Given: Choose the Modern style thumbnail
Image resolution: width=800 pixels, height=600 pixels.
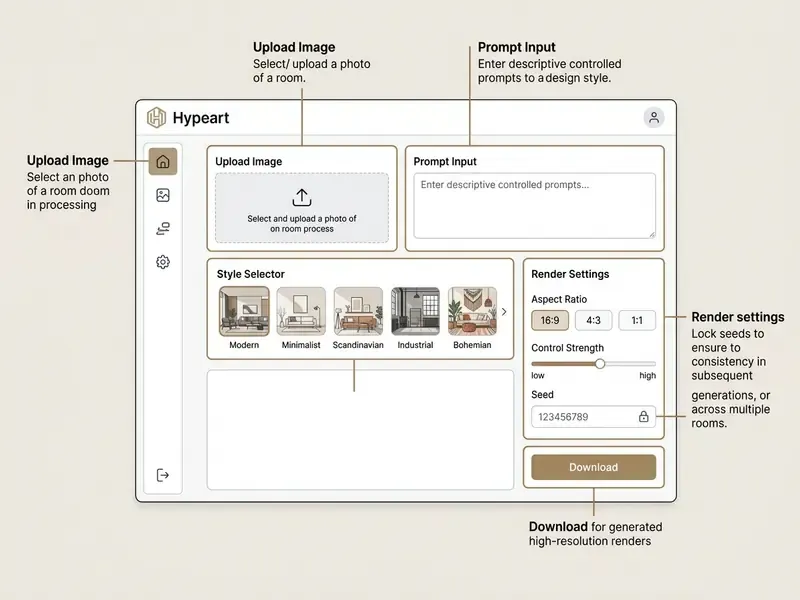Looking at the screenshot, I should [244, 311].
